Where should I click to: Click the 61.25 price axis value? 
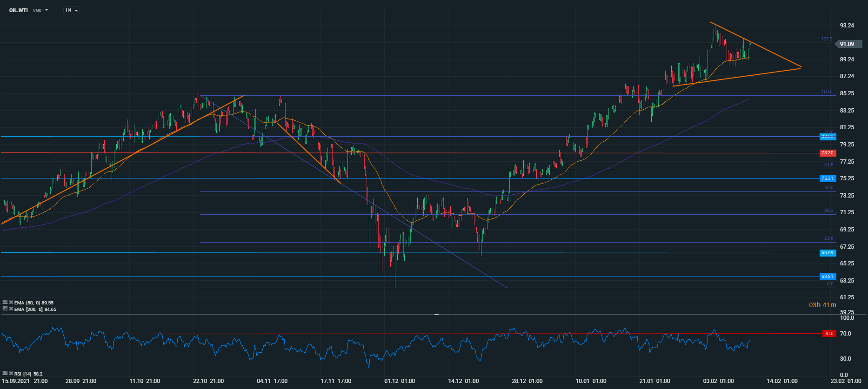(847, 297)
